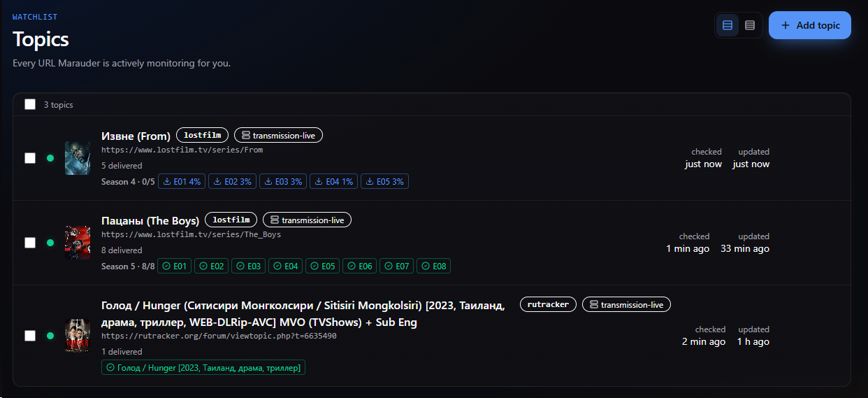This screenshot has height=398, width=868.
Task: Click downloading episode E01 4% chip
Action: point(182,181)
